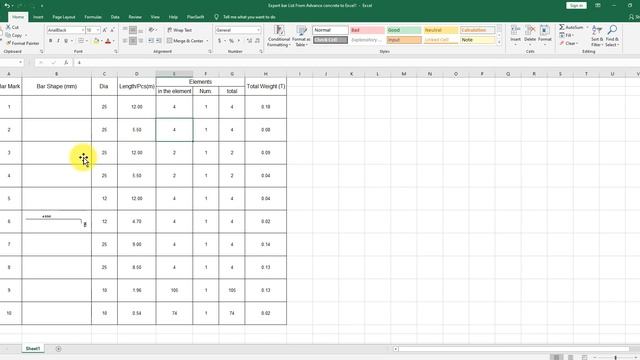The height and width of the screenshot is (360, 640).
Task: Set center horizontal alignment
Action: pyautogui.click(x=133, y=41)
